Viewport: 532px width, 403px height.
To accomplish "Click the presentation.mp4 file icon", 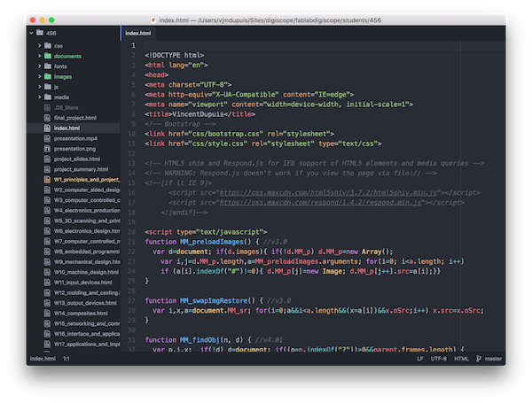I will pos(47,138).
